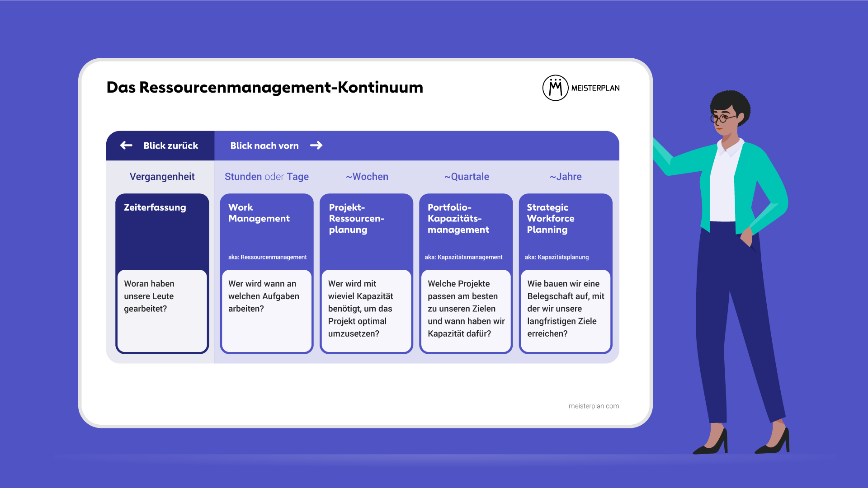
Task: Click the aka: Ressourcenmanagement subtitle
Action: click(x=267, y=257)
